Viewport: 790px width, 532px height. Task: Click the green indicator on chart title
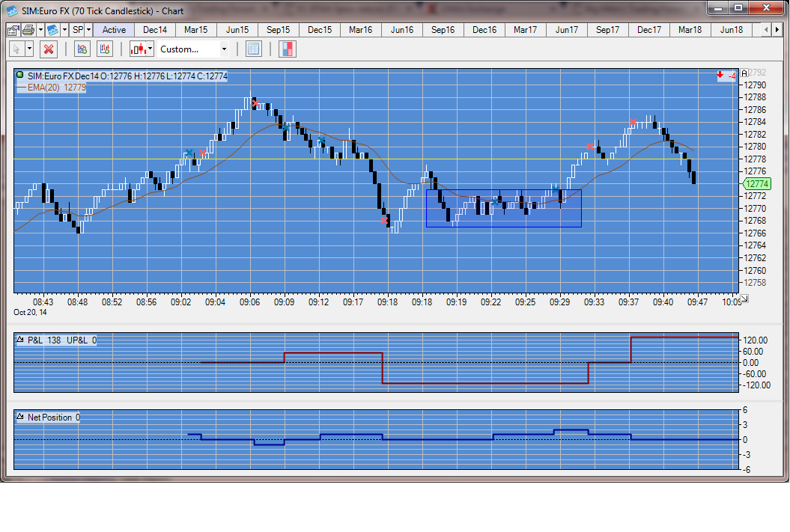point(20,76)
